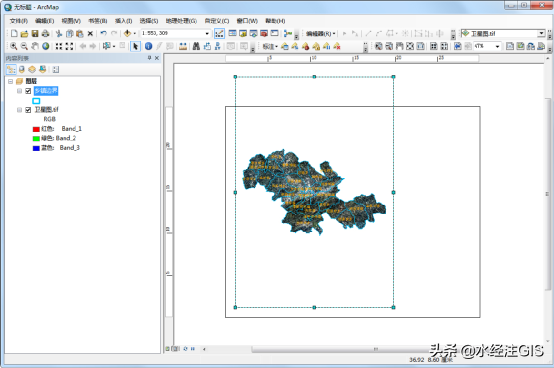Viewport: 554px width, 368px height.
Task: Click the Refresh view button at bottom
Action: pyautogui.click(x=185, y=349)
